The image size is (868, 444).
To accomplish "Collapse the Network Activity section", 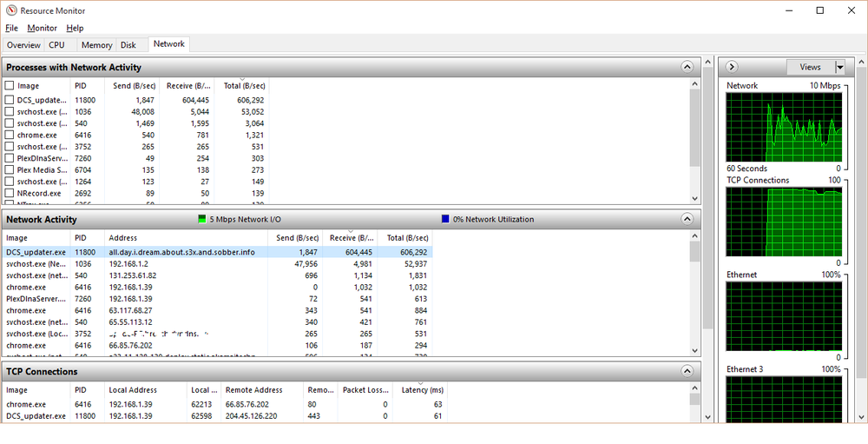I will (x=687, y=219).
